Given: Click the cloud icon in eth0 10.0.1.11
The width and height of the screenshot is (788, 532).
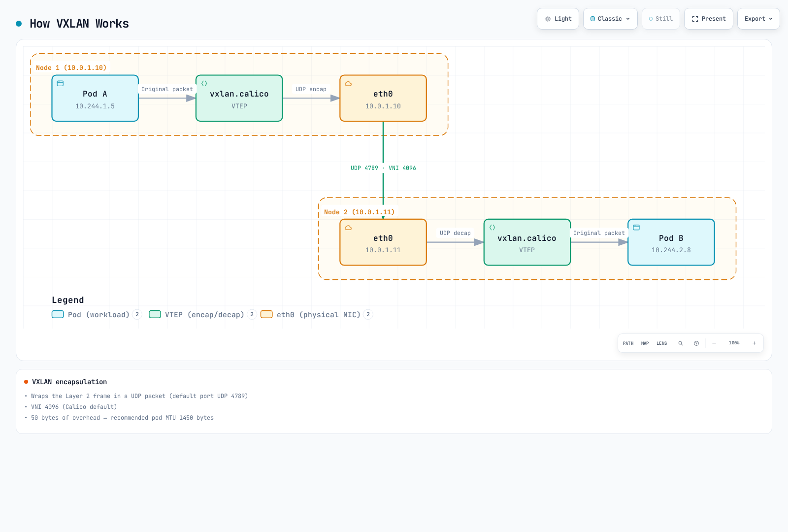Looking at the screenshot, I should click(348, 228).
